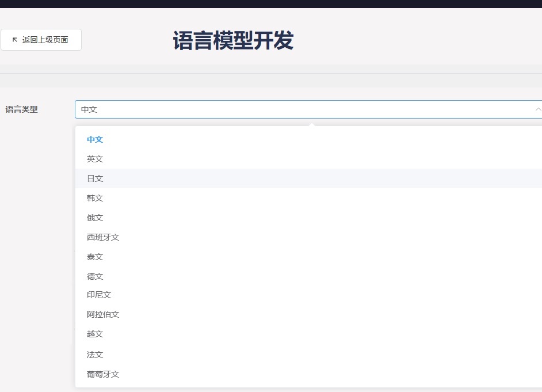This screenshot has width=542, height=392.
Task: Choose 葡萄牙文 at the list bottom
Action: (x=103, y=374)
